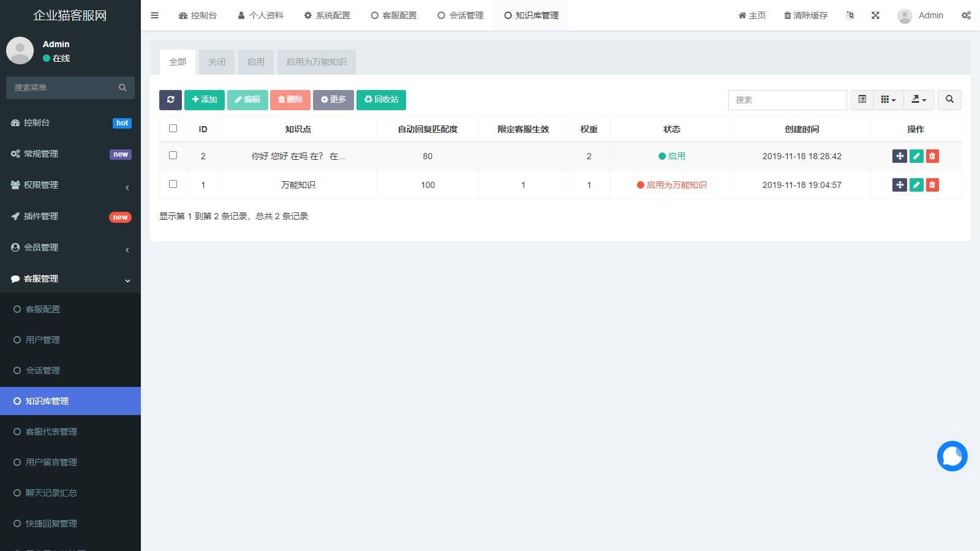Switch to the 启用为万能知识 filter tab
Image resolution: width=980 pixels, height=551 pixels.
(316, 62)
